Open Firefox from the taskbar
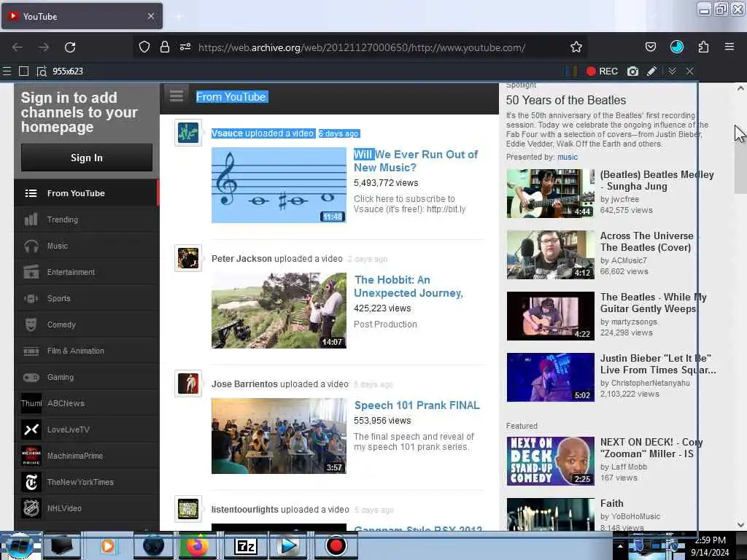Screen dimensions: 747x560 [197, 545]
